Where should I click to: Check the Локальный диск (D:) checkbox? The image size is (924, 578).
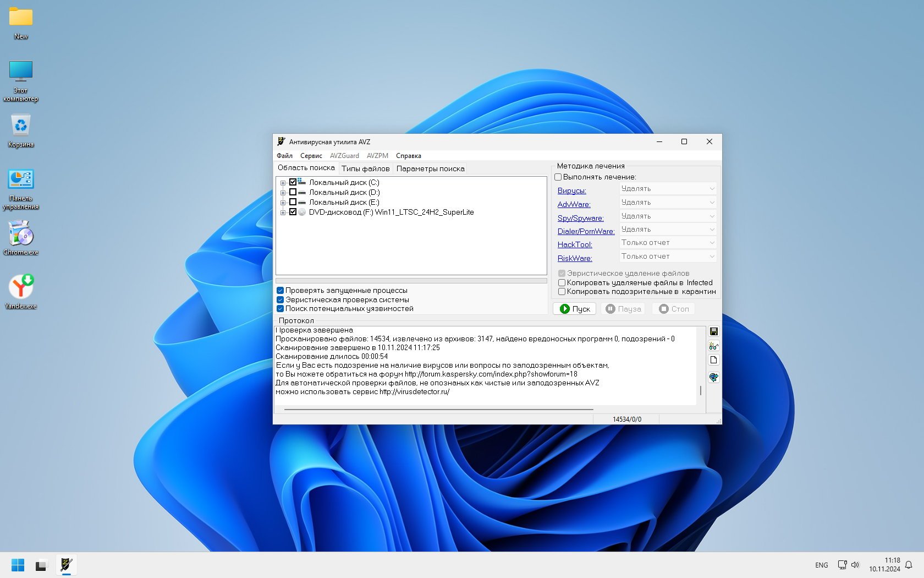[293, 192]
